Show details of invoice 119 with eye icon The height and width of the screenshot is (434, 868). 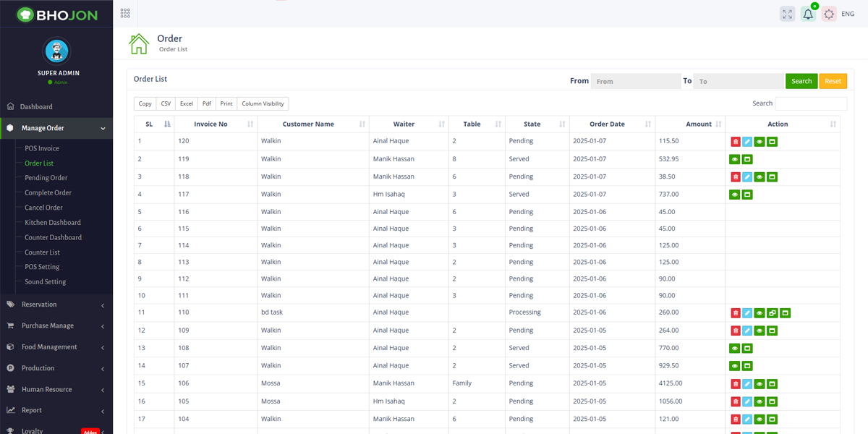pos(735,158)
